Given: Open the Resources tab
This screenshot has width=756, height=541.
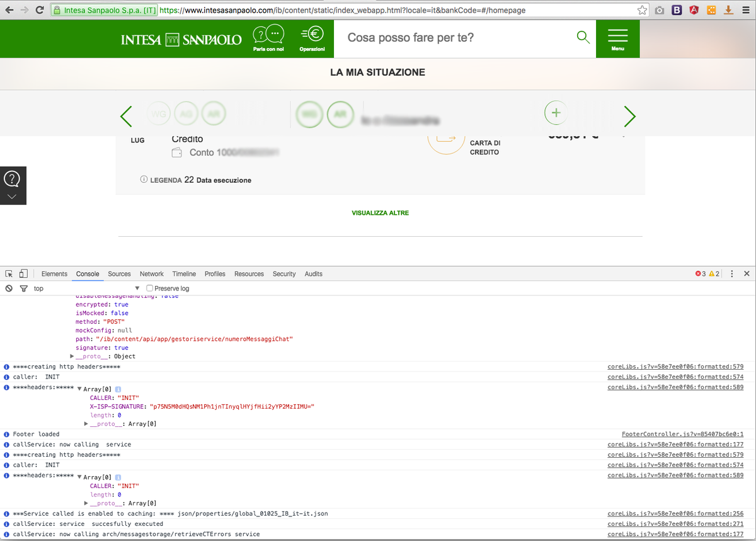Looking at the screenshot, I should click(249, 274).
